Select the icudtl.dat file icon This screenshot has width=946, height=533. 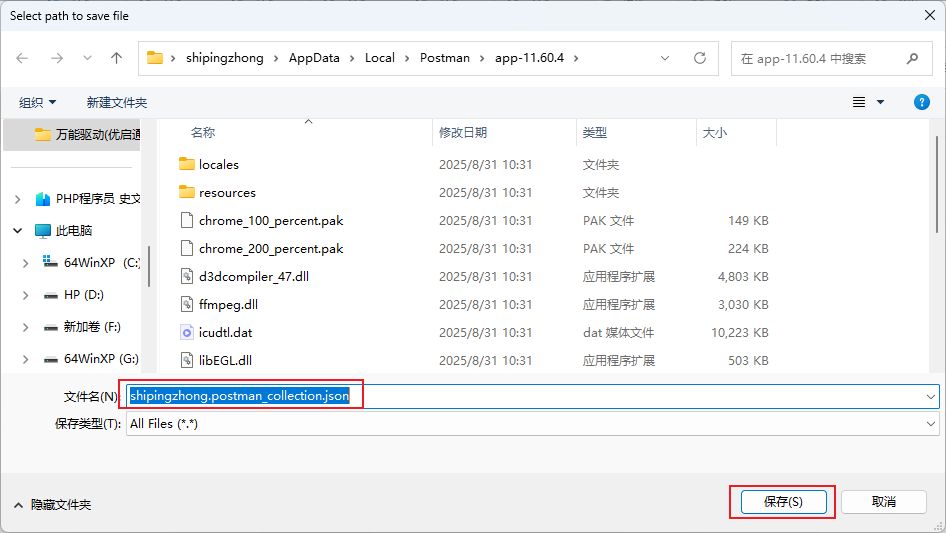pos(186,332)
